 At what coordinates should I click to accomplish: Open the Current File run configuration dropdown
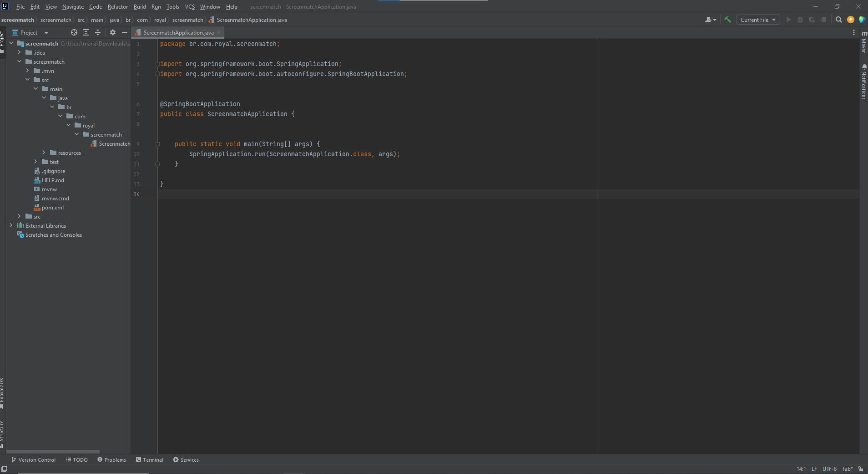coord(758,20)
